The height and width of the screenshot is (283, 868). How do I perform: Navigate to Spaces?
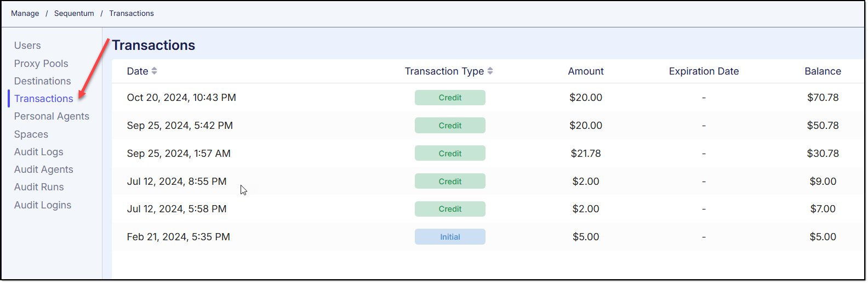click(31, 134)
